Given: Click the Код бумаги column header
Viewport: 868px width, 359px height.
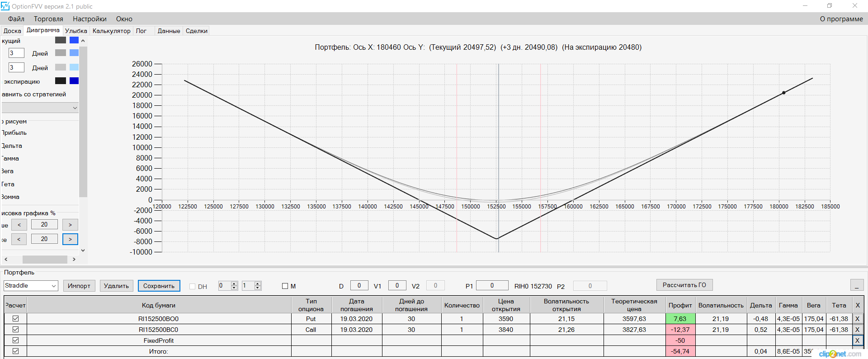Looking at the screenshot, I should (159, 305).
